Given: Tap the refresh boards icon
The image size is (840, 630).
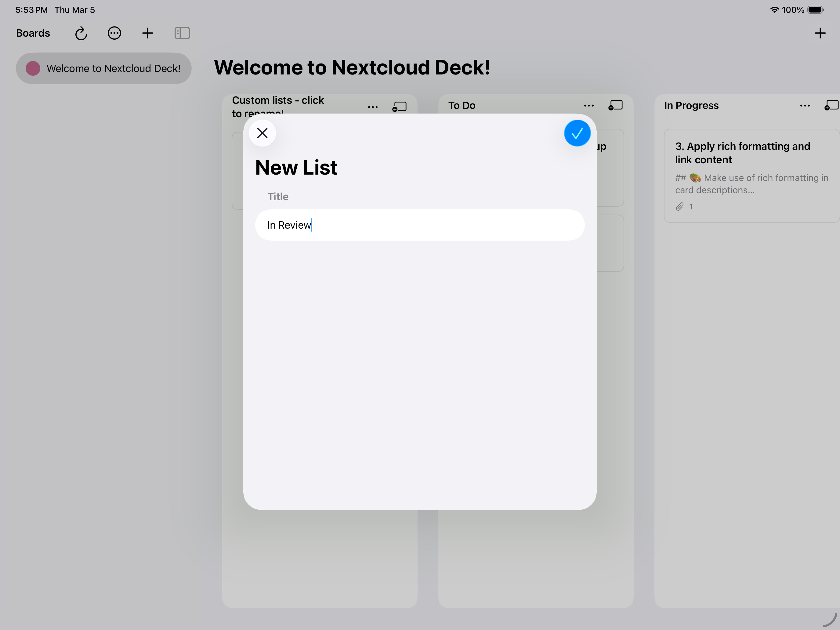Looking at the screenshot, I should [x=81, y=33].
